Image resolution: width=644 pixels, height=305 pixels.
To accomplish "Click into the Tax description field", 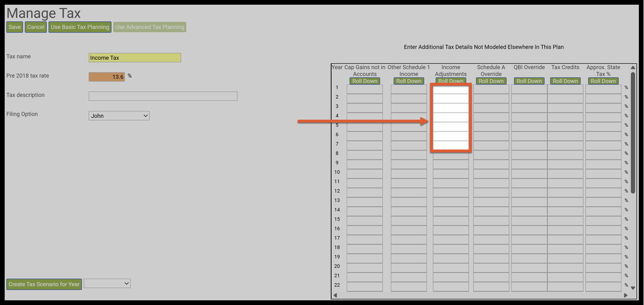I will [163, 96].
